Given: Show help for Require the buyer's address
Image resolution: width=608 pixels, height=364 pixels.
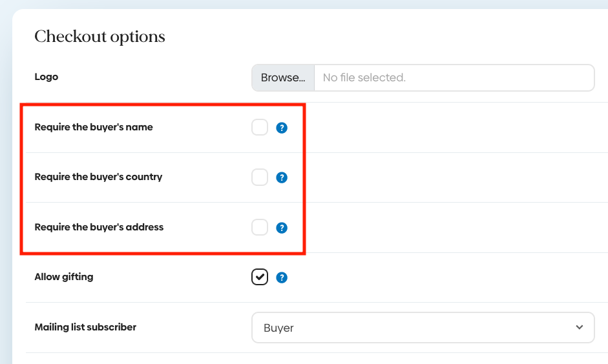Looking at the screenshot, I should 282,228.
